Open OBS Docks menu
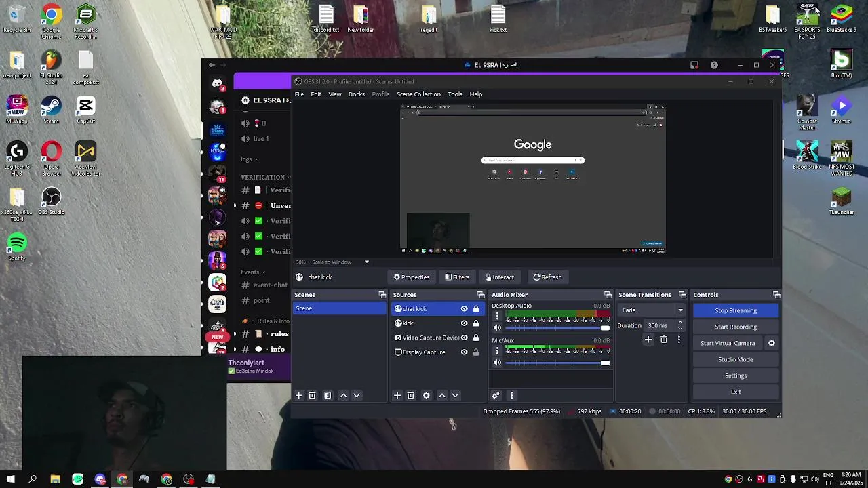The height and width of the screenshot is (488, 868). [x=357, y=94]
